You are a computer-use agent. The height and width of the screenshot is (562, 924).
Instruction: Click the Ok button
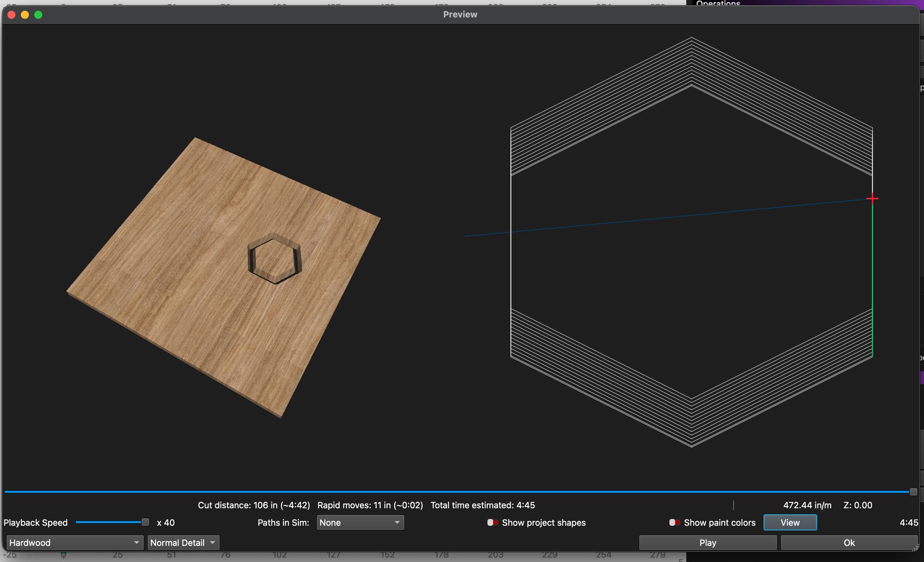[848, 543]
